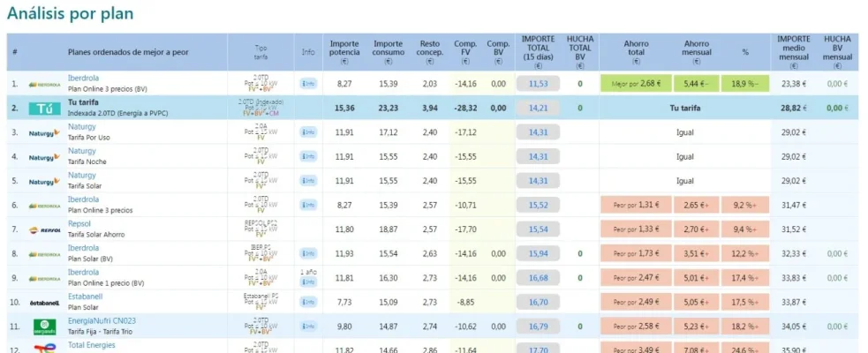Open the Info icon for Naturgy Tarifa Por Uso
868x353 pixels.
[x=308, y=132]
